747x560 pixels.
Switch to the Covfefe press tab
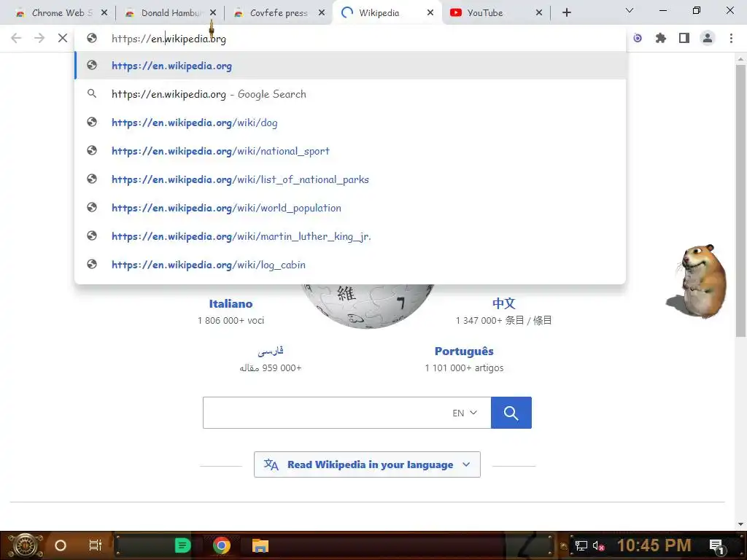[x=278, y=13]
